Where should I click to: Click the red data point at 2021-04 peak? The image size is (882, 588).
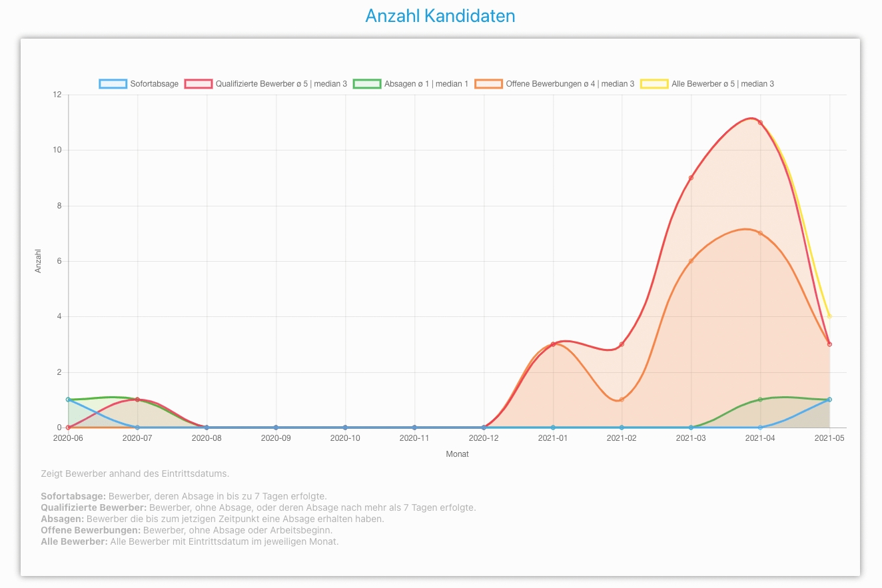pos(760,123)
